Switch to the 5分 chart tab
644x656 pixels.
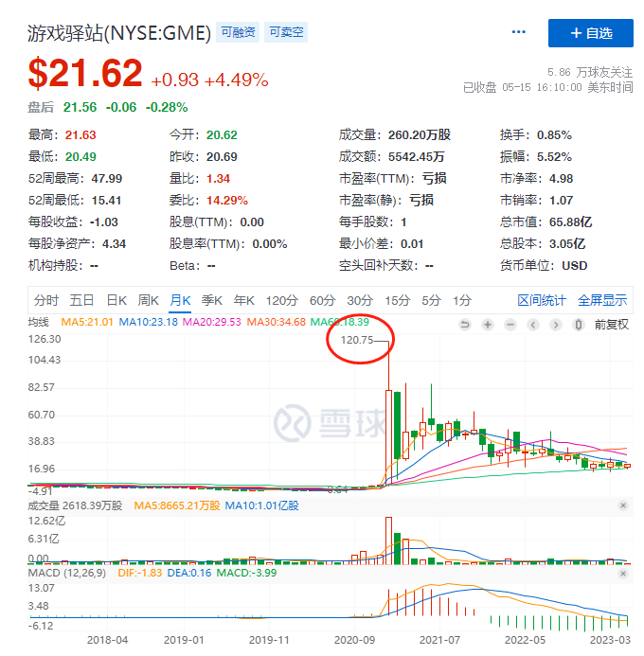[x=431, y=300]
